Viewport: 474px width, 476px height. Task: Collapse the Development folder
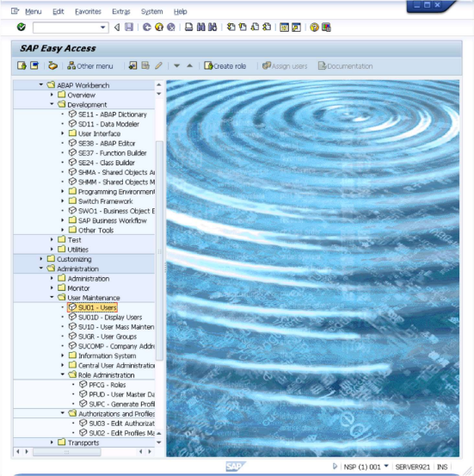click(52, 104)
